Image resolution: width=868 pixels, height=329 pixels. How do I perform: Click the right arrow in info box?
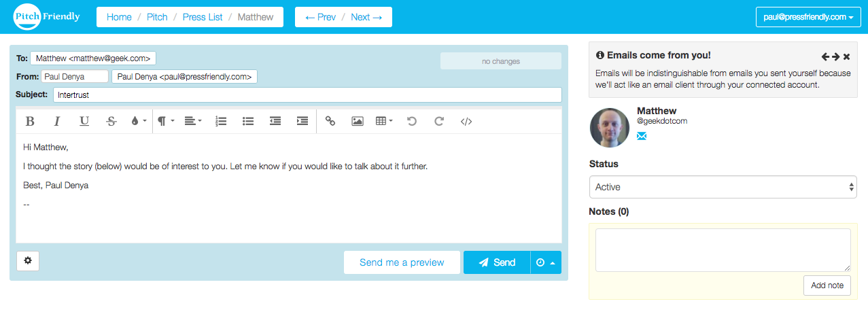tap(835, 57)
